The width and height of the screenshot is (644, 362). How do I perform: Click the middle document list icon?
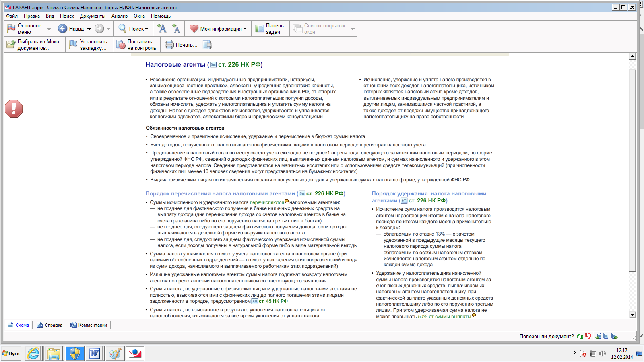606,336
